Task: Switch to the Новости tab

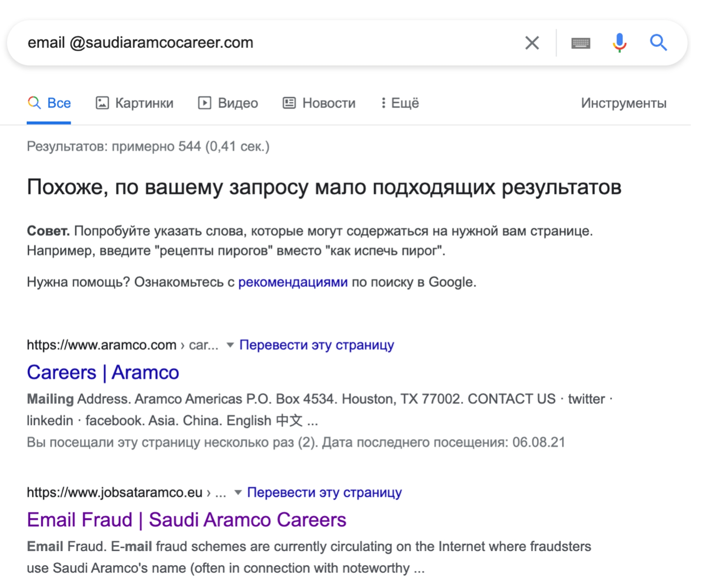Action: [319, 103]
